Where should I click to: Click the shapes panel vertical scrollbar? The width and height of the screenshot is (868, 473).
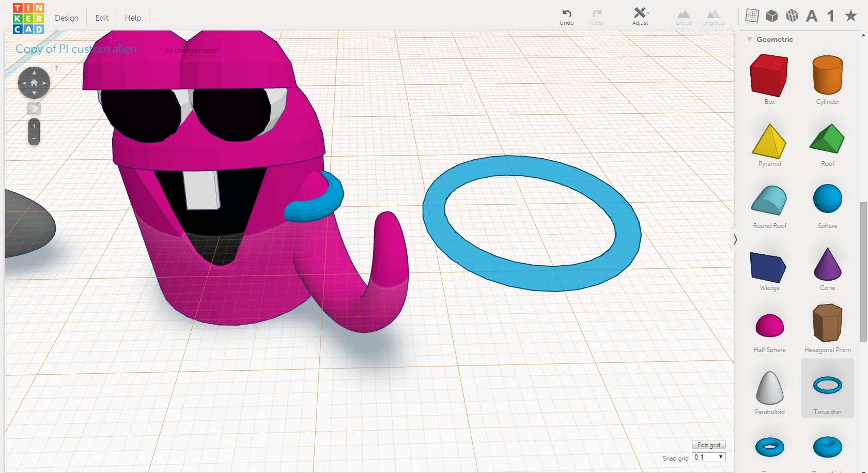tap(863, 272)
